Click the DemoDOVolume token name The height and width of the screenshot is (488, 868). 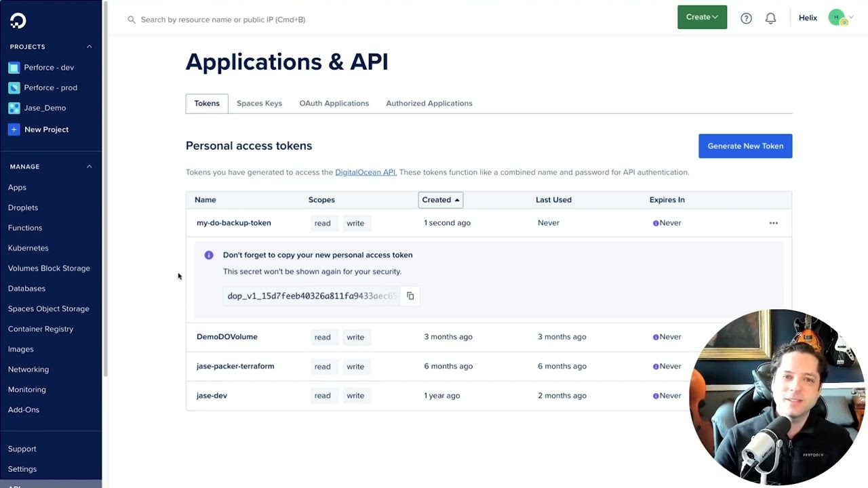(227, 337)
